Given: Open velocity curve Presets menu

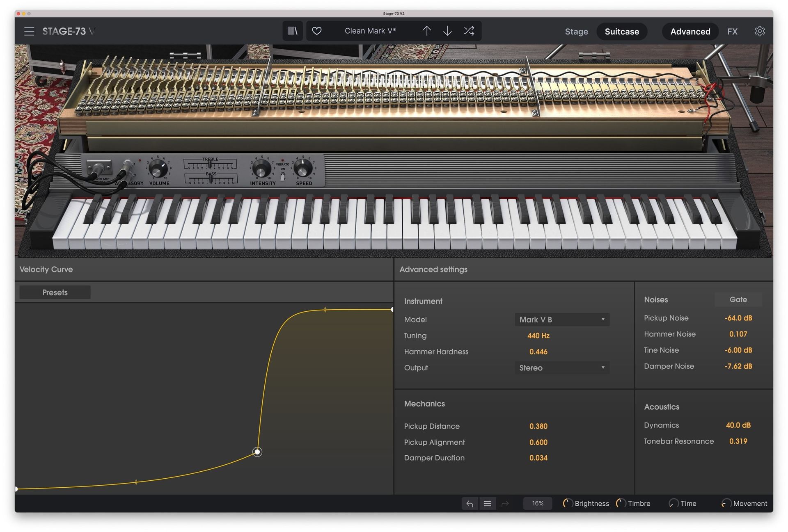Looking at the screenshot, I should (55, 292).
